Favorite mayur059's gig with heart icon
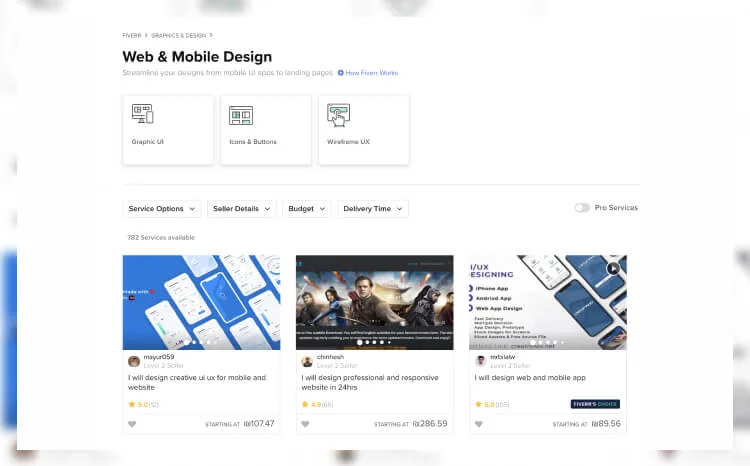This screenshot has width=750, height=466. (132, 424)
